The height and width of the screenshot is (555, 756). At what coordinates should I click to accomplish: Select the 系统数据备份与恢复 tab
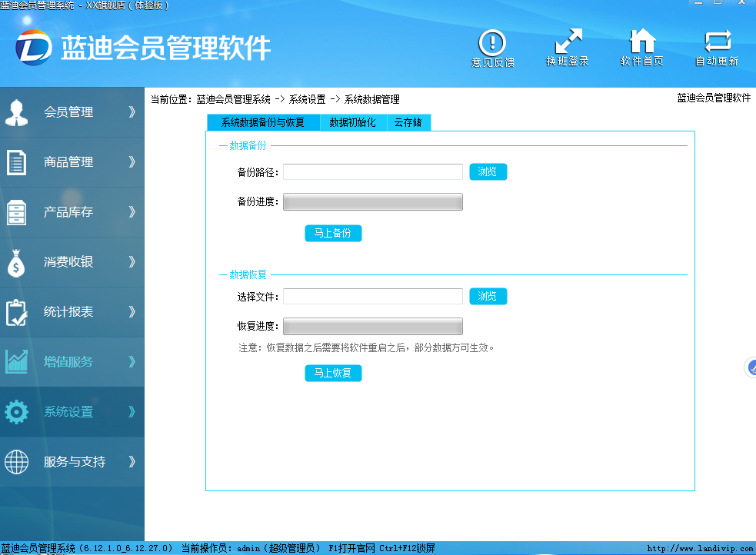click(x=263, y=123)
